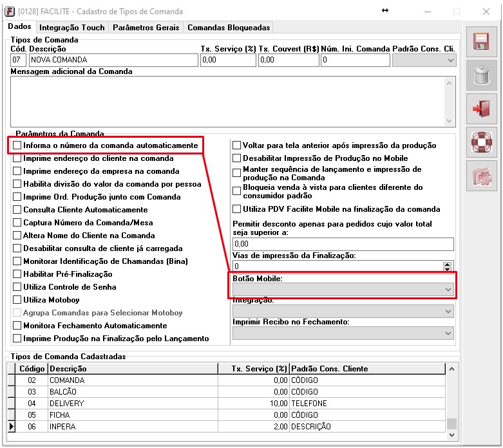Click the save floppy disk icon

tap(481, 42)
